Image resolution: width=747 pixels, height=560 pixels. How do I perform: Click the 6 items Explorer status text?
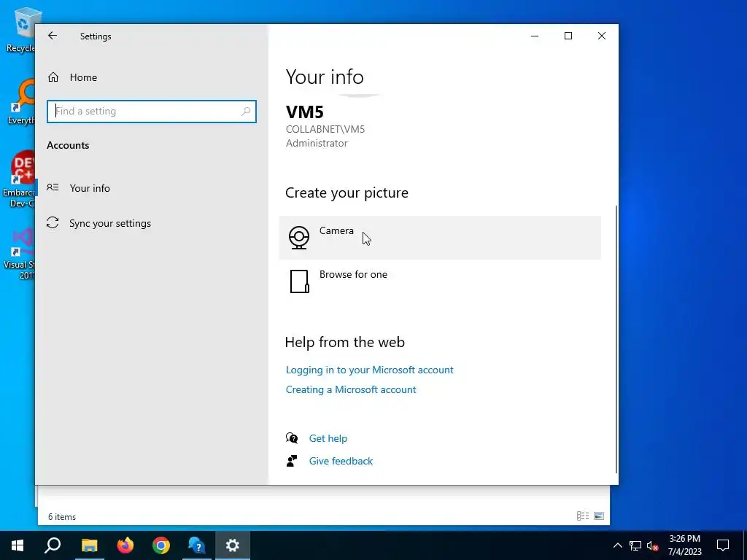62,517
